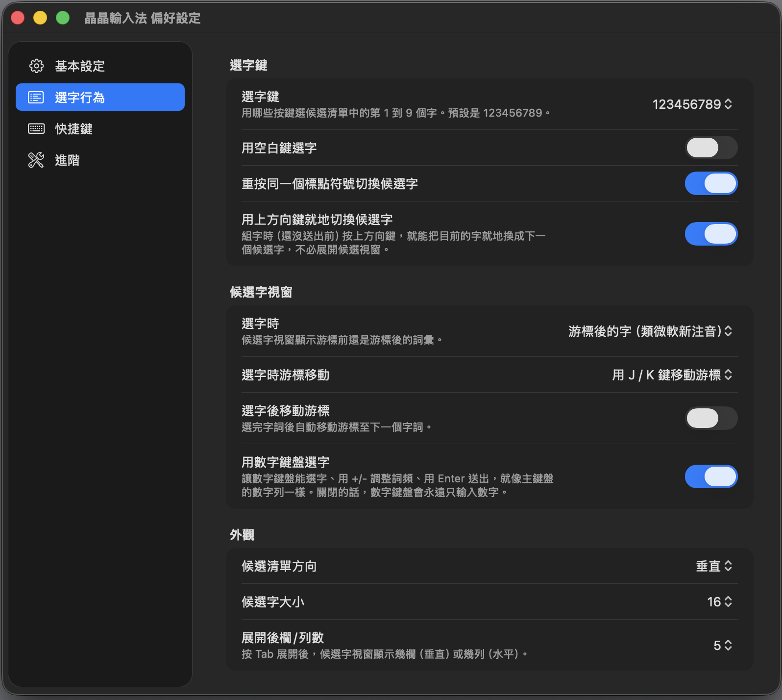Click the 選字鍵 section heading
782x700 pixels.
pyautogui.click(x=248, y=65)
